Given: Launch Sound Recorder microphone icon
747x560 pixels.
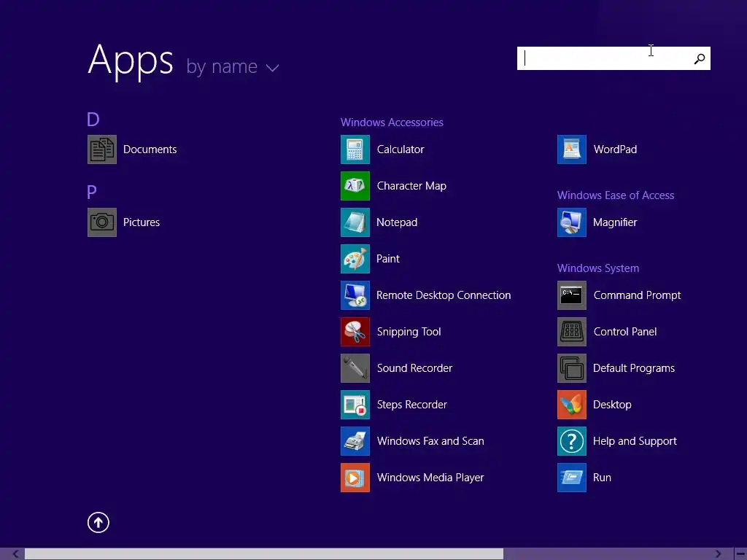Looking at the screenshot, I should (355, 368).
